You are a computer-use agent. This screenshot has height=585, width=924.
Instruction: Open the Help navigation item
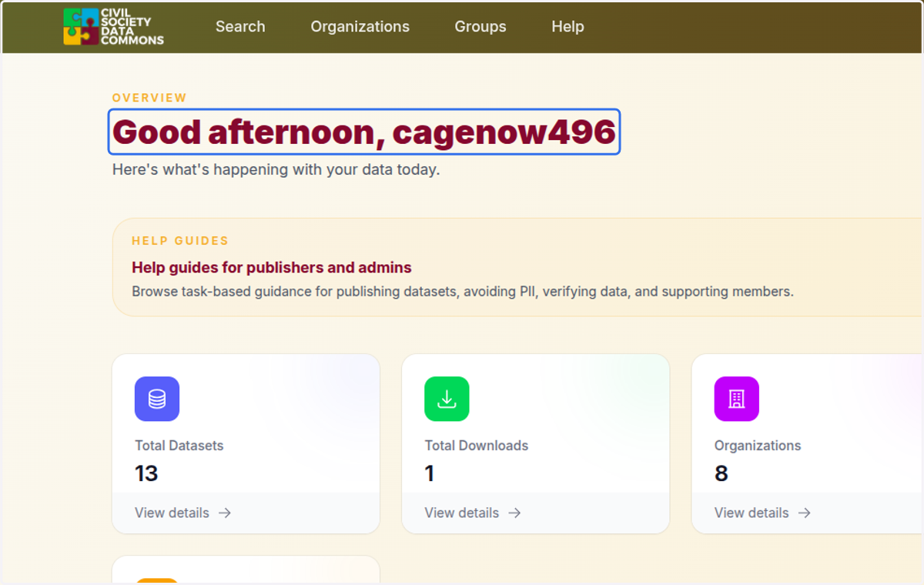tap(567, 26)
